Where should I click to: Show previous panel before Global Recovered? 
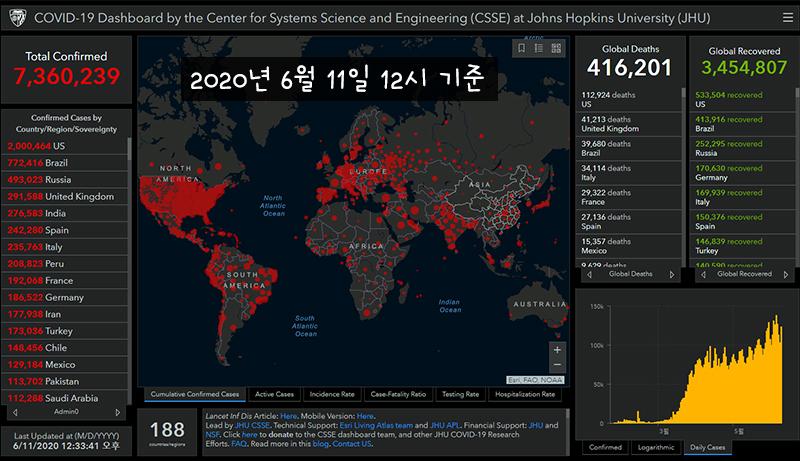pos(704,274)
